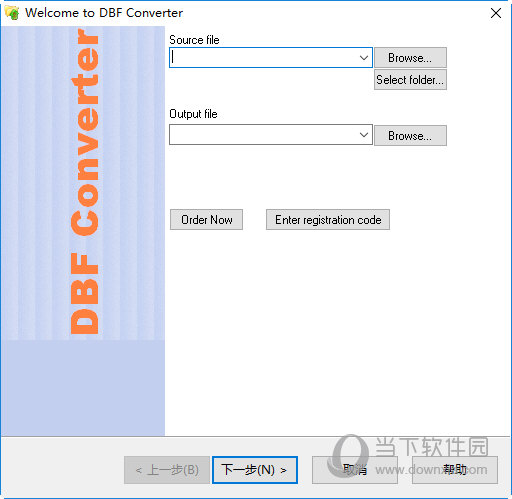Cancel the wizard with 取消
This screenshot has width=512, height=499.
point(355,470)
